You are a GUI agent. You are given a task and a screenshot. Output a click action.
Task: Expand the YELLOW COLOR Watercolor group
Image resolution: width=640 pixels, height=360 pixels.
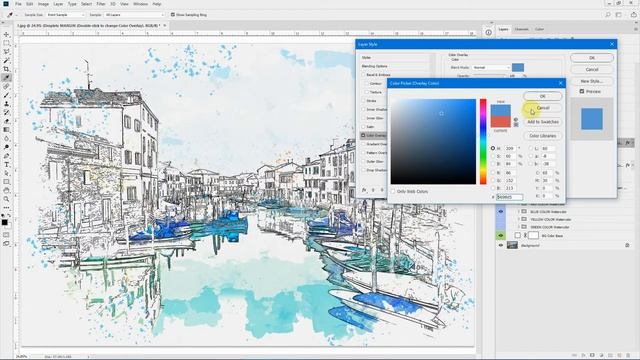tap(519, 219)
